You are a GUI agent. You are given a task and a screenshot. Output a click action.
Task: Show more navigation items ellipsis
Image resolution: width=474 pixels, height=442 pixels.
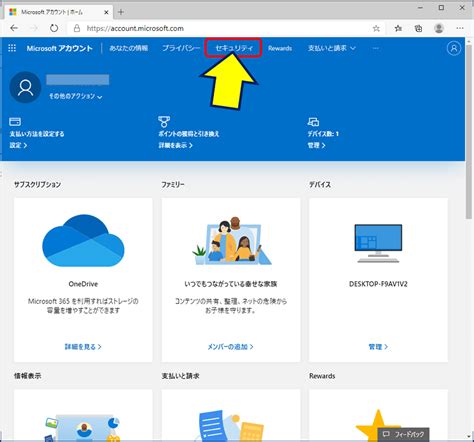pyautogui.click(x=376, y=48)
